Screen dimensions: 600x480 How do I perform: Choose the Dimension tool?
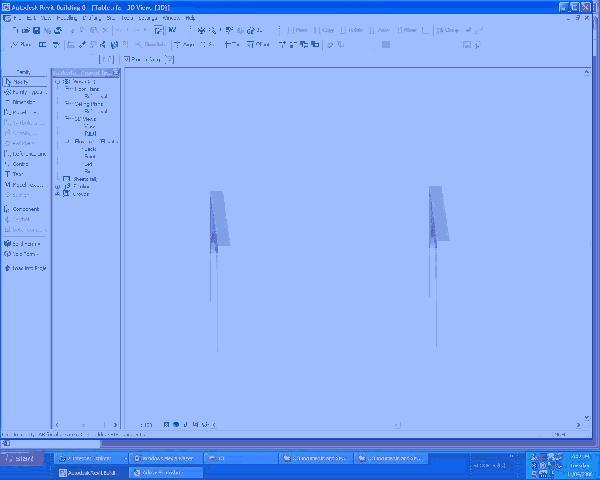tap(25, 102)
